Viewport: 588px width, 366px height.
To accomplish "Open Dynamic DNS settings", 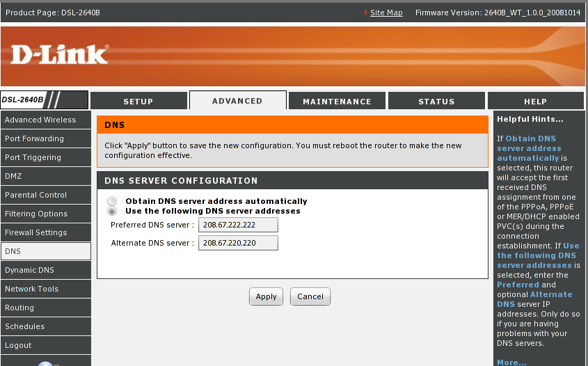I will click(x=46, y=270).
